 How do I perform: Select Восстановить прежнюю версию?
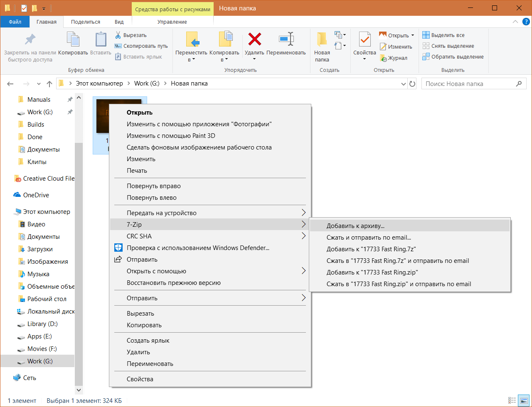210,283
